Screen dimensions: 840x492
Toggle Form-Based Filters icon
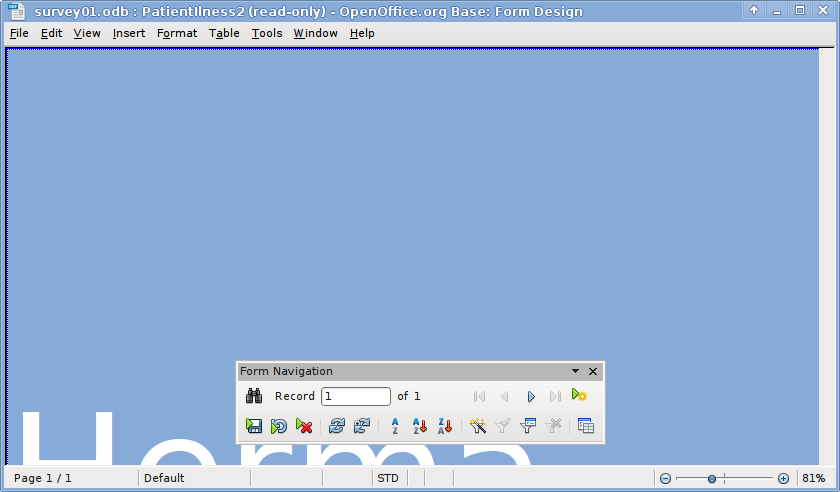(x=529, y=426)
